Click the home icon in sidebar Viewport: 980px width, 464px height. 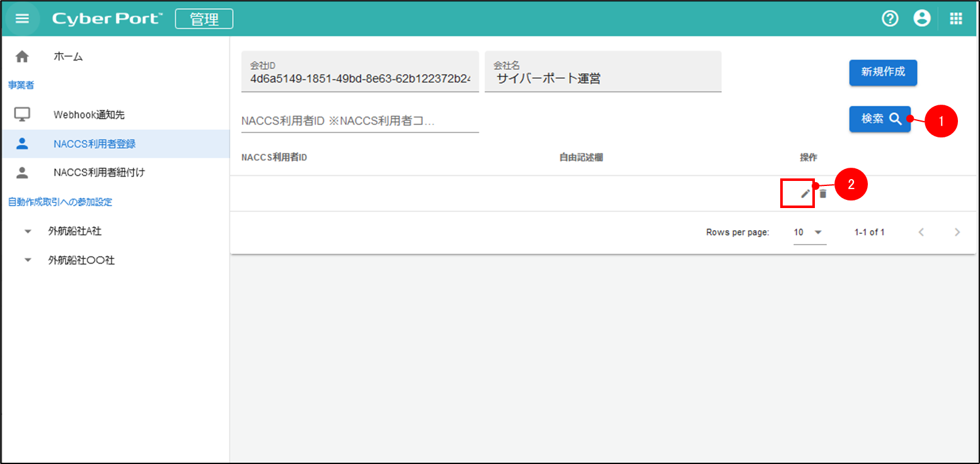click(22, 57)
